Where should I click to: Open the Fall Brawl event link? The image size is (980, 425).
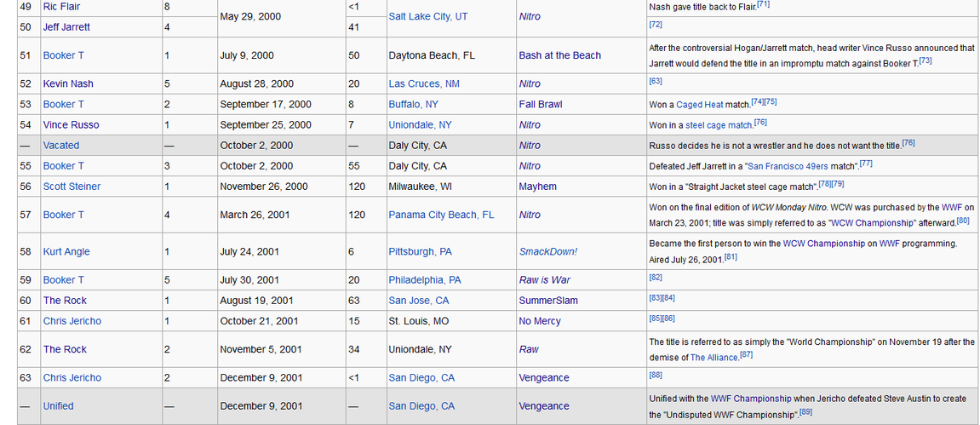coord(541,105)
